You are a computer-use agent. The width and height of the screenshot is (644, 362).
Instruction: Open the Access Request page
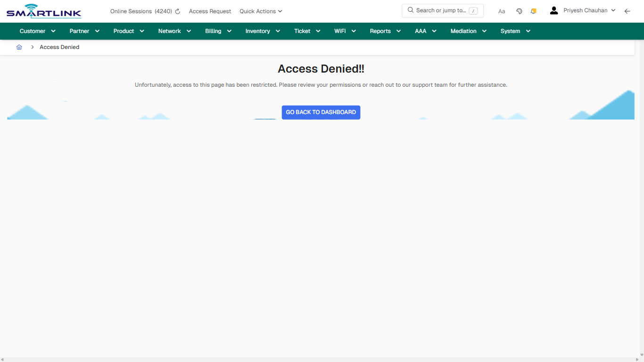tap(210, 11)
